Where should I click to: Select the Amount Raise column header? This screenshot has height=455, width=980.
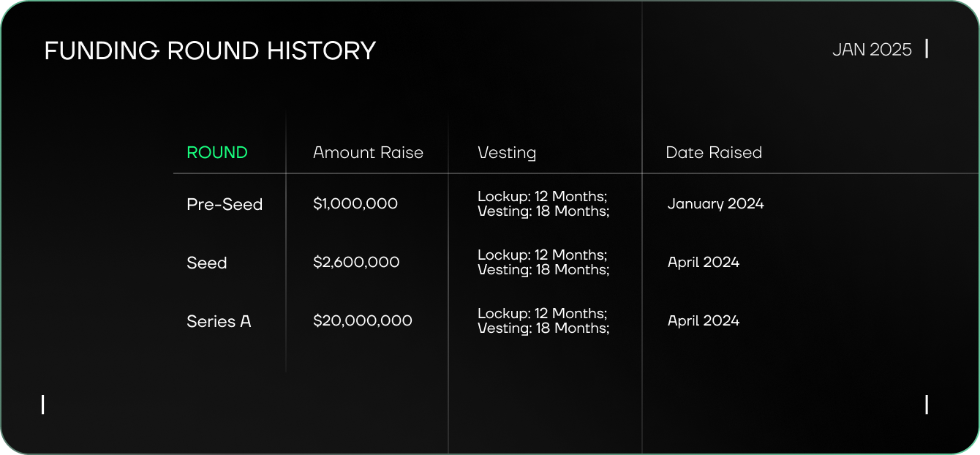pos(368,152)
